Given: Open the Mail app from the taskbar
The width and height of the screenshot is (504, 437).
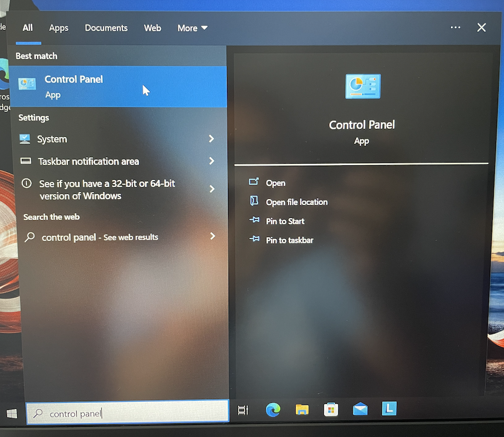Looking at the screenshot, I should [360, 409].
